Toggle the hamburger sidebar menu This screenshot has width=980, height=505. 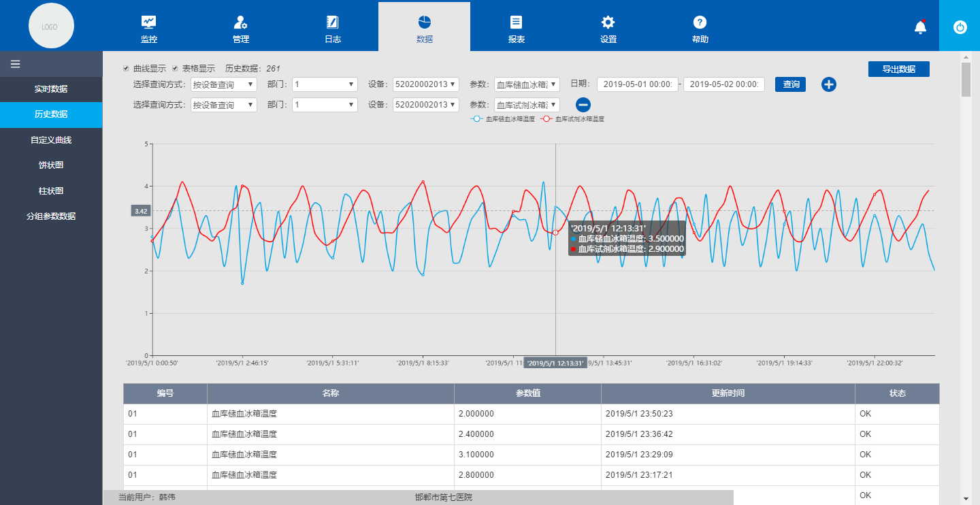click(x=15, y=64)
